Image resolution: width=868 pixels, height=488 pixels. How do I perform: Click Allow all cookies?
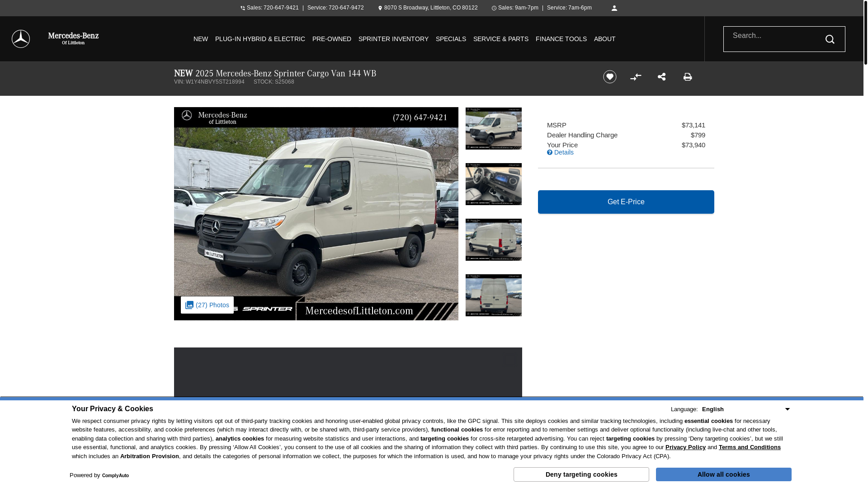click(724, 474)
